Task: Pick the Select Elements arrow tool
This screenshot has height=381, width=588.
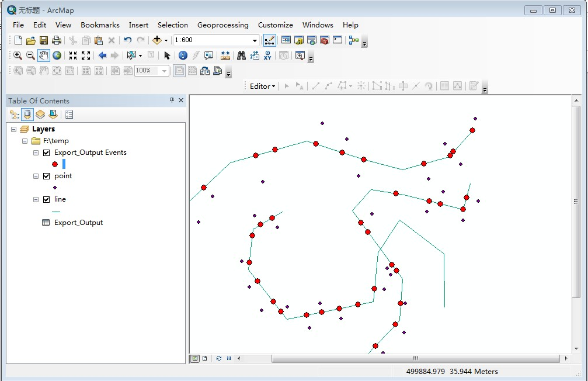Action: coord(167,56)
